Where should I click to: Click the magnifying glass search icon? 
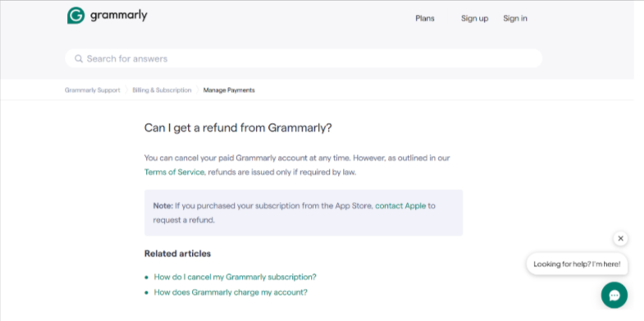[79, 59]
